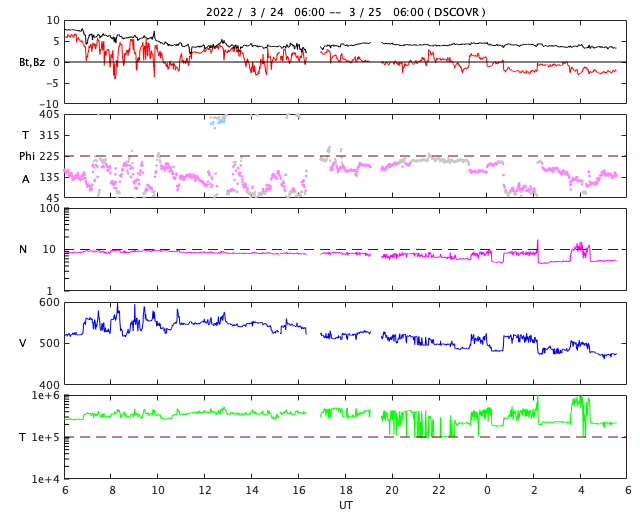Screen dimensions: 640x512
Task: Click the '315' tick label
Action: point(49,135)
